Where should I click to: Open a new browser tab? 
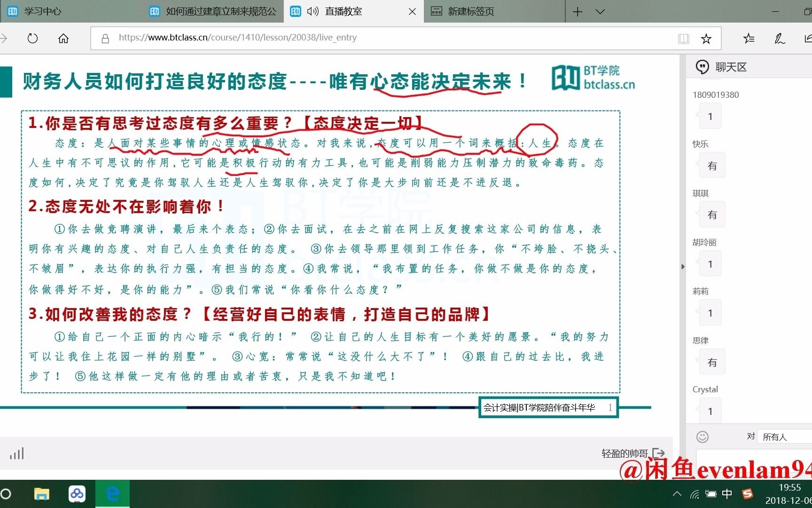(578, 12)
